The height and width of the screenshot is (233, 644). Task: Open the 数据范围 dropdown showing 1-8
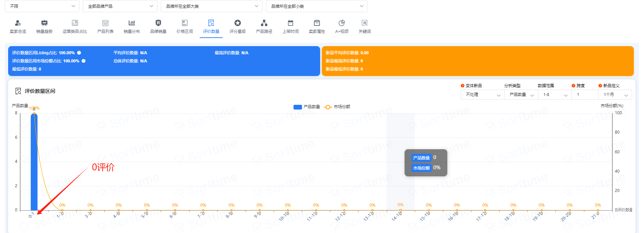click(x=554, y=95)
